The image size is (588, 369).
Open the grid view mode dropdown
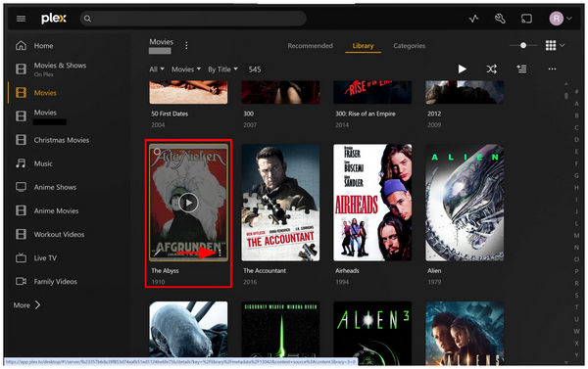555,45
